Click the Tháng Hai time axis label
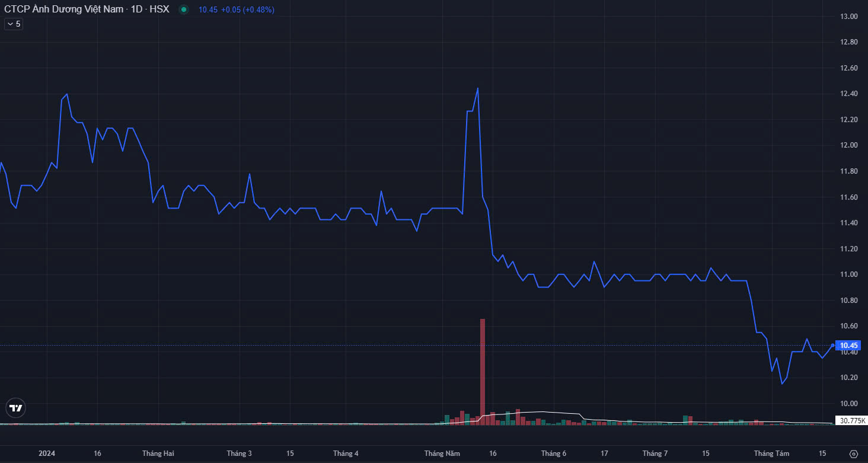Image resolution: width=868 pixels, height=463 pixels. (x=158, y=454)
